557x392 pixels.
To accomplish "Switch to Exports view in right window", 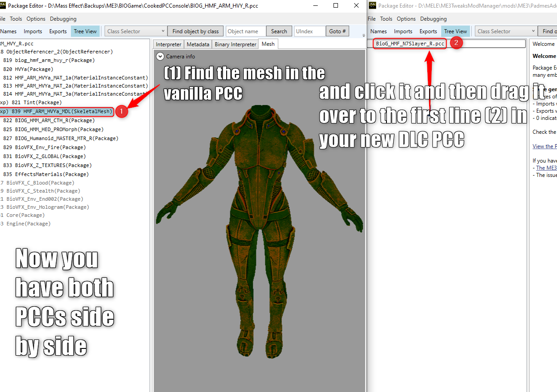I will click(428, 31).
